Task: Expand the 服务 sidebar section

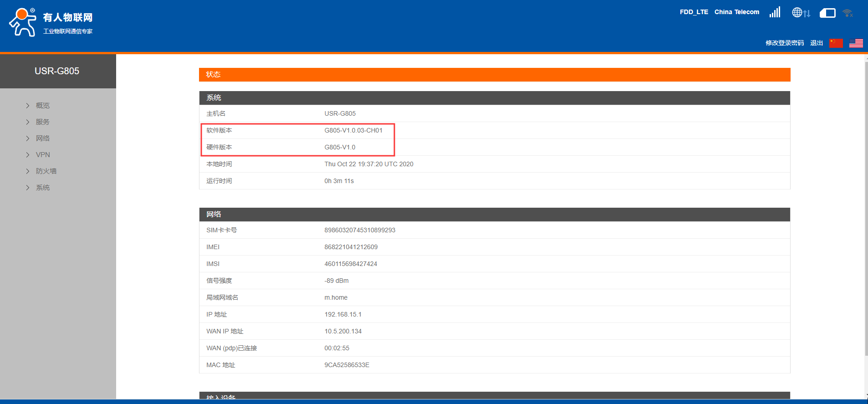Action: [43, 122]
